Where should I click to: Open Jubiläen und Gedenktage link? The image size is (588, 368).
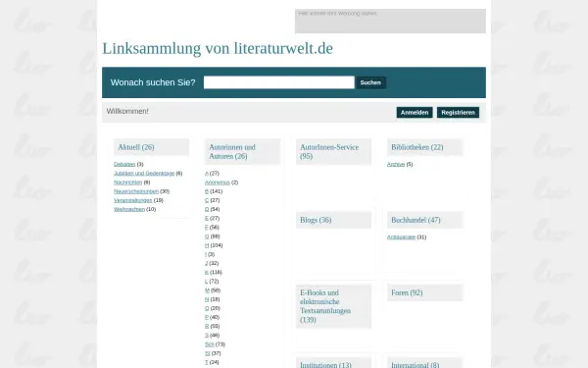[x=144, y=173]
